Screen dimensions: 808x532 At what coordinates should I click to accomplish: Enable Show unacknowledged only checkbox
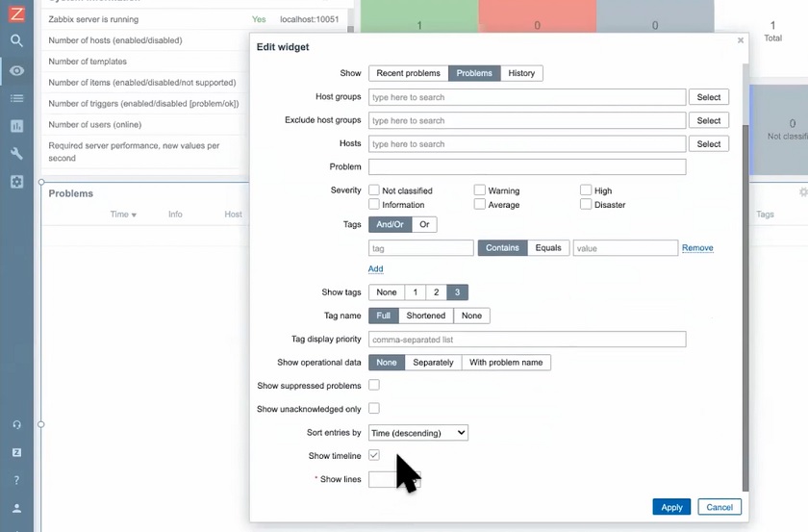(374, 408)
